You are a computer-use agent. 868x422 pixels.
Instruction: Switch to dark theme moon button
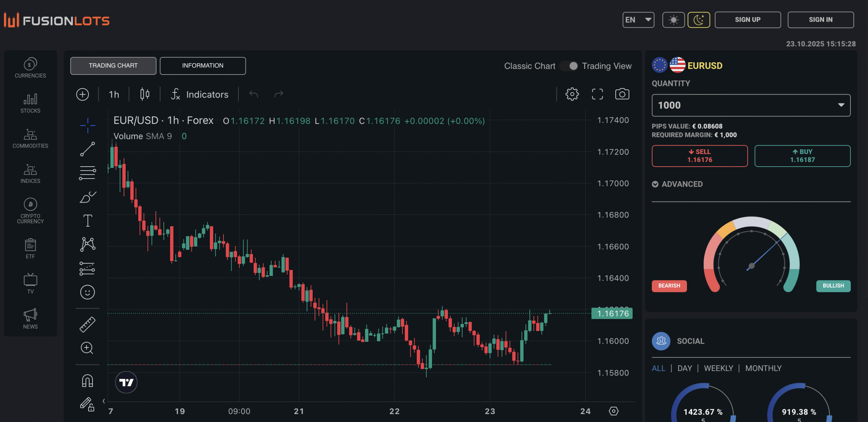click(x=698, y=20)
